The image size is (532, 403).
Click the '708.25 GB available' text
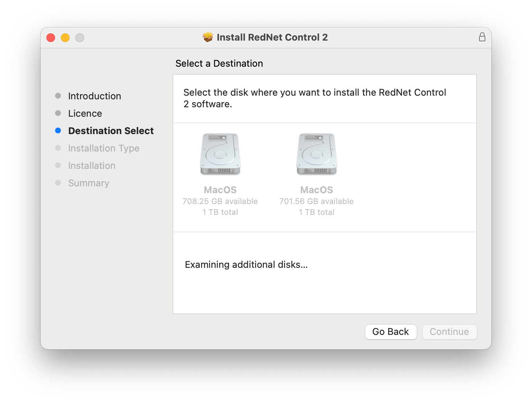click(220, 201)
